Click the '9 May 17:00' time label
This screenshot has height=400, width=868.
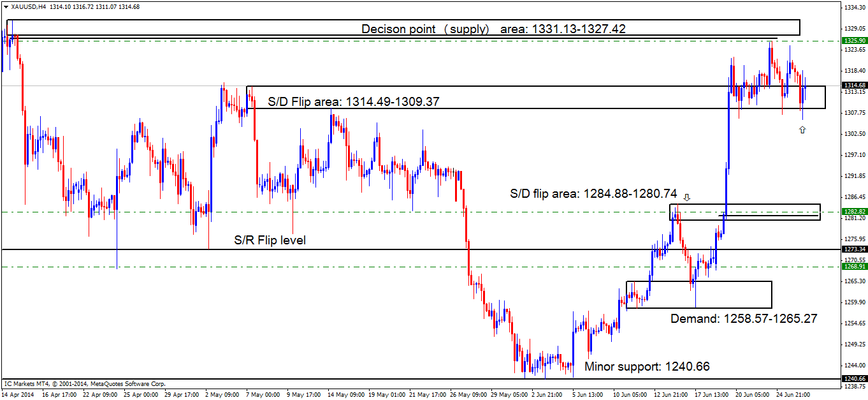(x=303, y=395)
